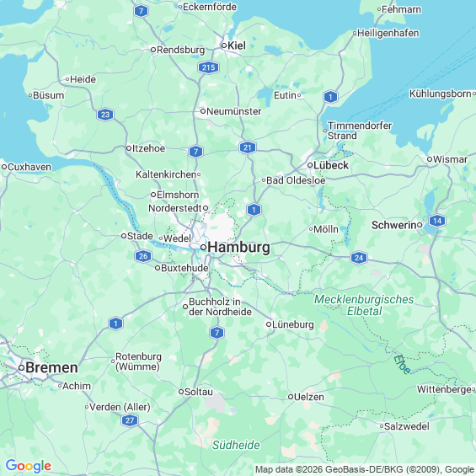Open the Google logo link
This screenshot has height=476, width=476.
[29, 466]
